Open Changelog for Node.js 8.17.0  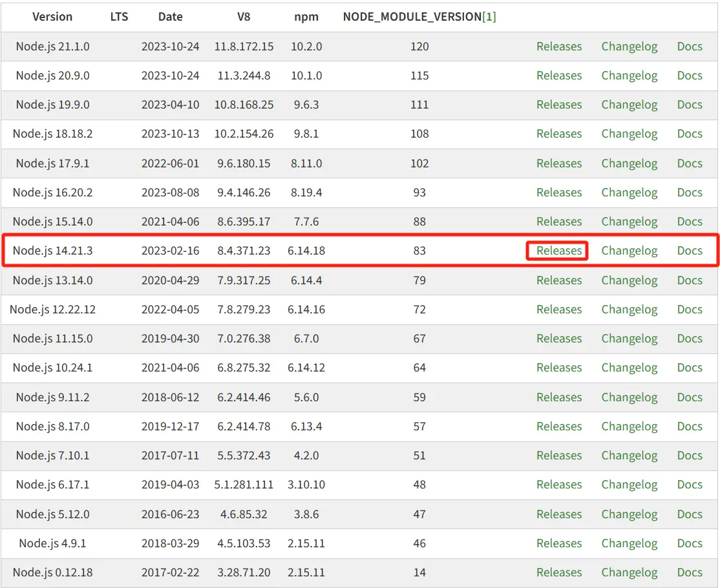[629, 427]
